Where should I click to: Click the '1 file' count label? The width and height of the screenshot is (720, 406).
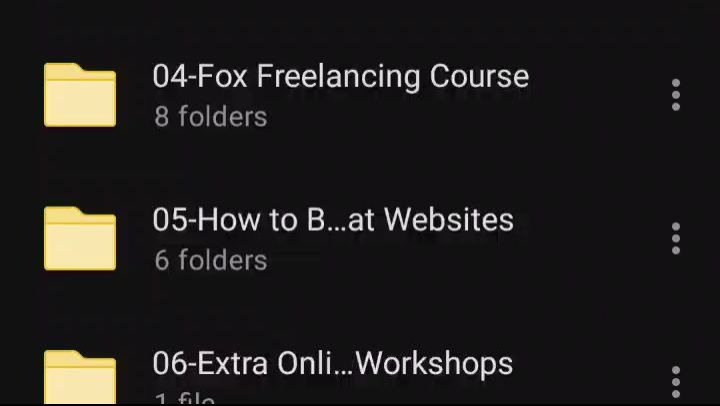(185, 398)
